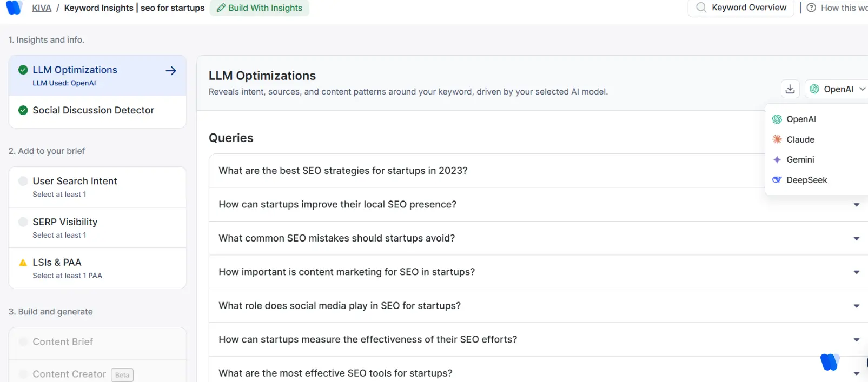868x382 pixels.
Task: Open the KIVA breadcrumb link
Action: click(42, 8)
